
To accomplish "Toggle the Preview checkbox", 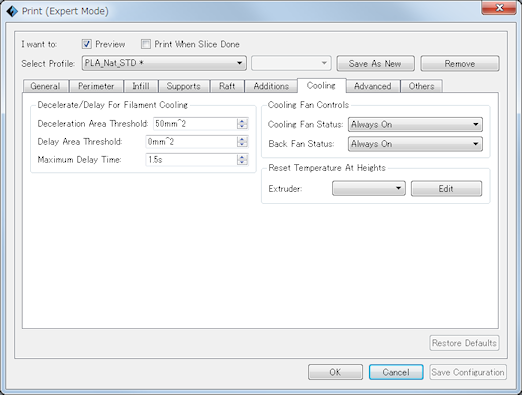I will [87, 44].
